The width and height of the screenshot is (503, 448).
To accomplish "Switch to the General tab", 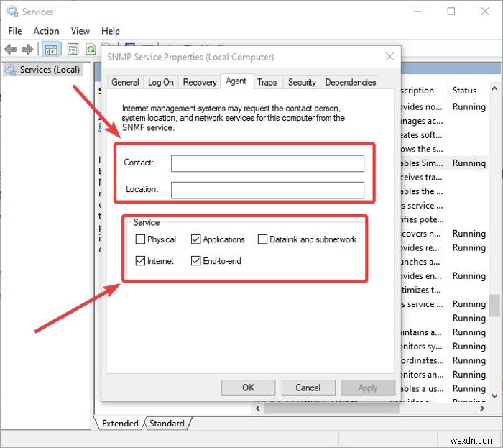I will (x=125, y=82).
